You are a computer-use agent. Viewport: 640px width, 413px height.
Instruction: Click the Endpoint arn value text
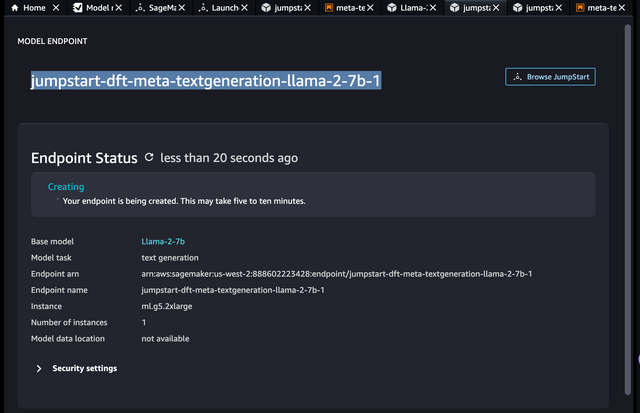coord(336,274)
